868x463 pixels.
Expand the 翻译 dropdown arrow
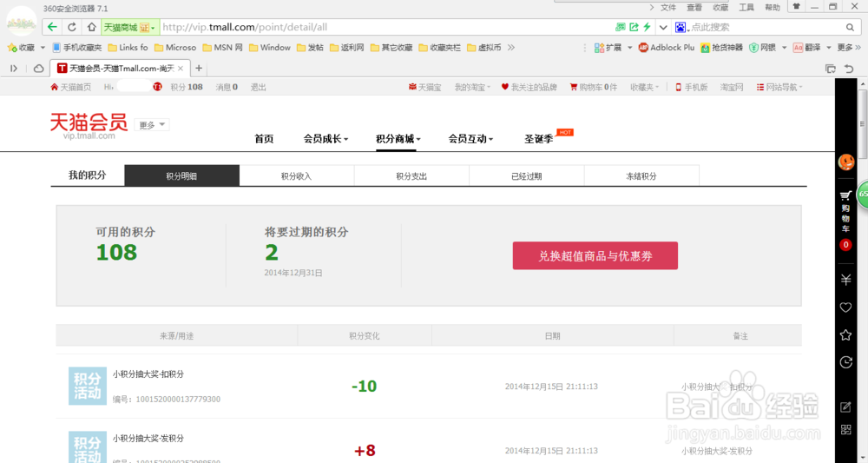[829, 48]
